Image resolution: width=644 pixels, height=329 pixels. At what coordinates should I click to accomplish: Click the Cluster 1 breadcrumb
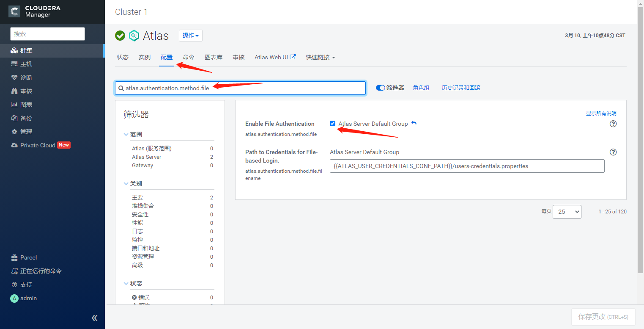point(132,12)
